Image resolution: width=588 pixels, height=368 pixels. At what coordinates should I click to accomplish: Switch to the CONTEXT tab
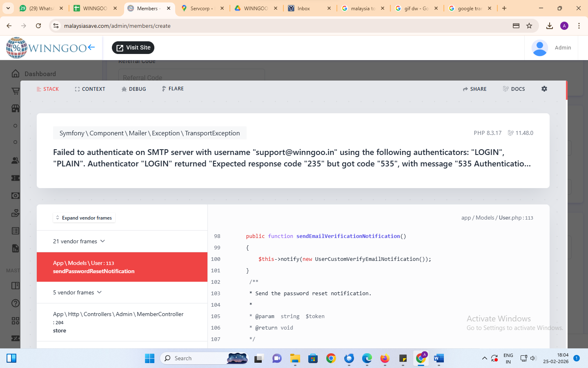(90, 89)
